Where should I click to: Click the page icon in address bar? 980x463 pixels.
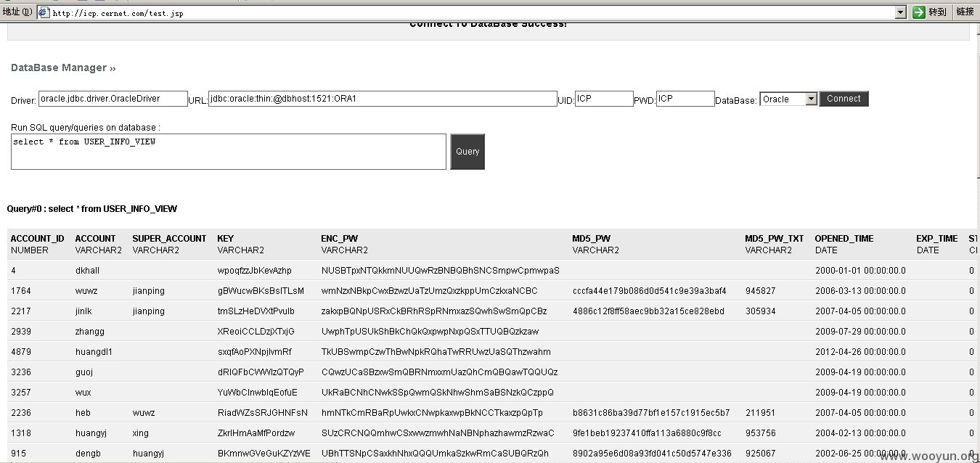pyautogui.click(x=44, y=12)
